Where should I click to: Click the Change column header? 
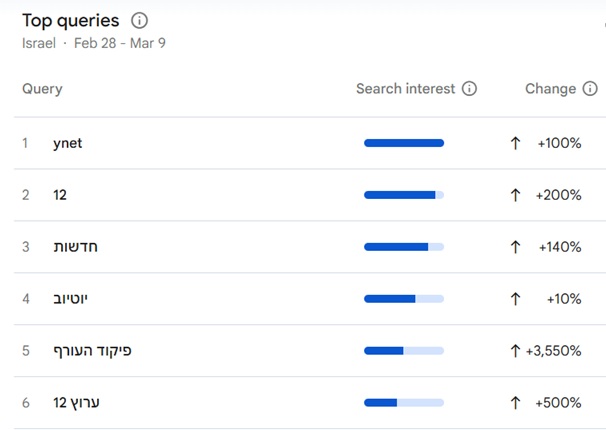tap(550, 89)
